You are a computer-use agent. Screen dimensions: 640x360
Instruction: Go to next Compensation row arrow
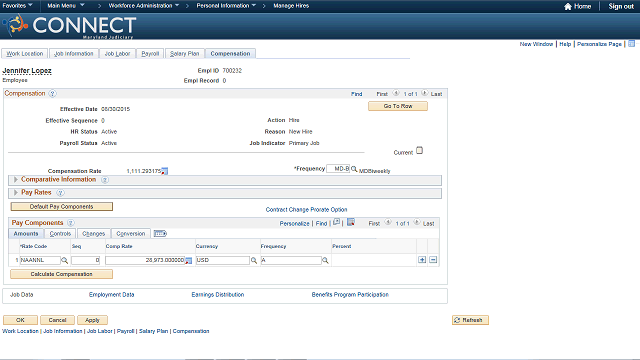(424, 93)
